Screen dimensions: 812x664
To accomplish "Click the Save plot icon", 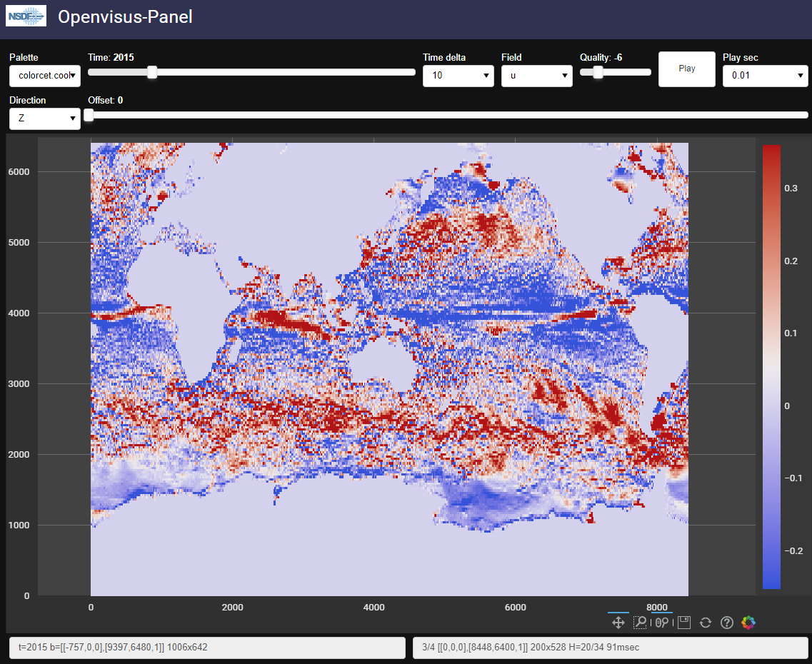I will (684, 623).
